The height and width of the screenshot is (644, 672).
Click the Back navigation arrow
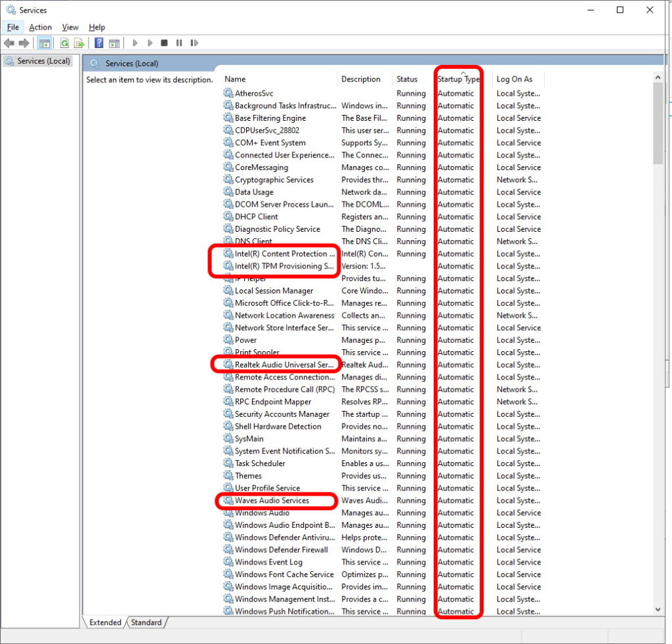(9, 43)
